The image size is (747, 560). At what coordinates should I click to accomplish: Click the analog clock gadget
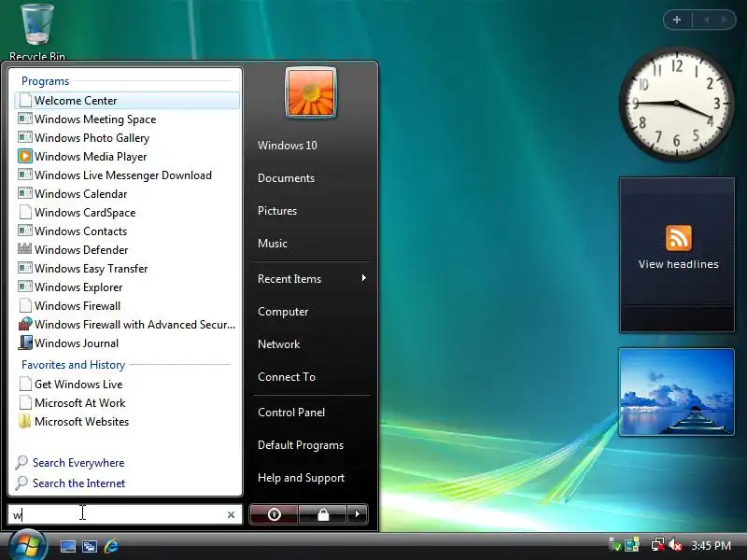pos(676,104)
